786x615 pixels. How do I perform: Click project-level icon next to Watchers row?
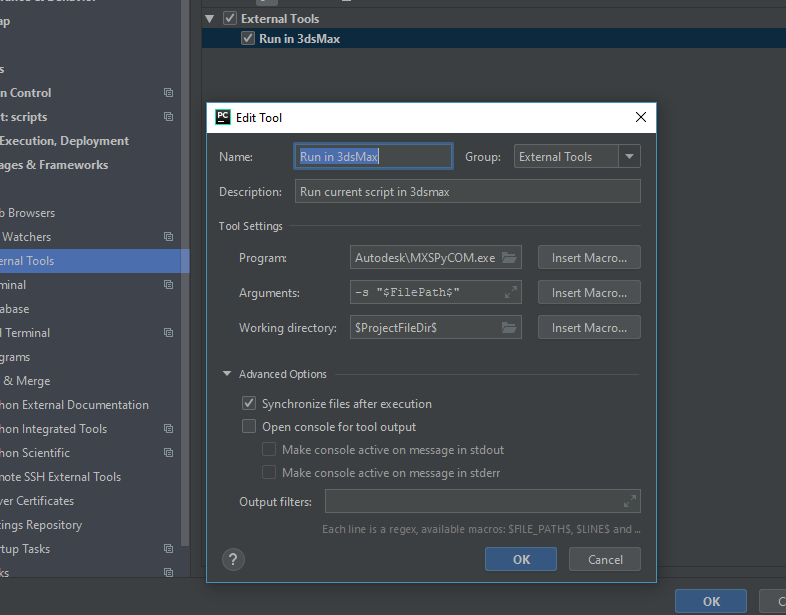click(168, 237)
